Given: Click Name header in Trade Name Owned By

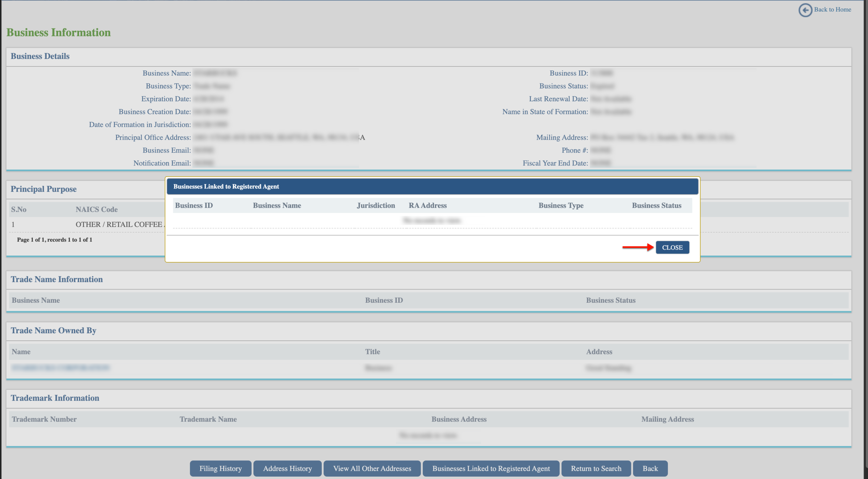Looking at the screenshot, I should pos(21,352).
